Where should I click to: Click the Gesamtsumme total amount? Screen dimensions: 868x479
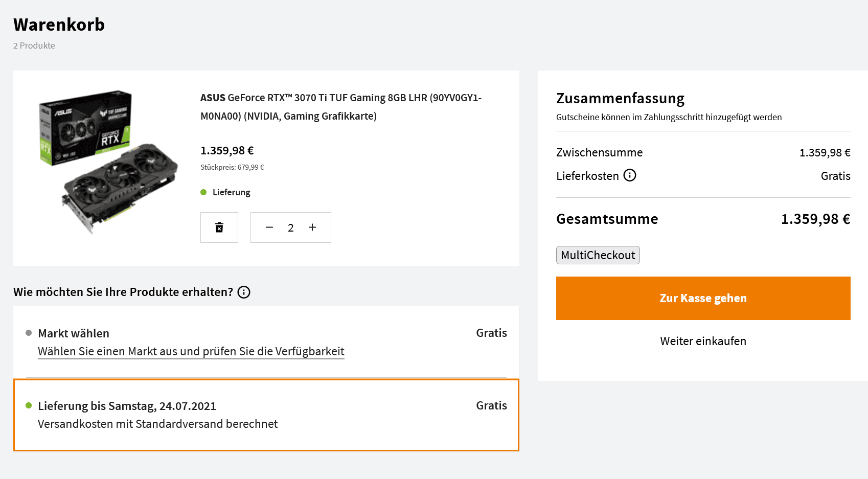pyautogui.click(x=816, y=219)
